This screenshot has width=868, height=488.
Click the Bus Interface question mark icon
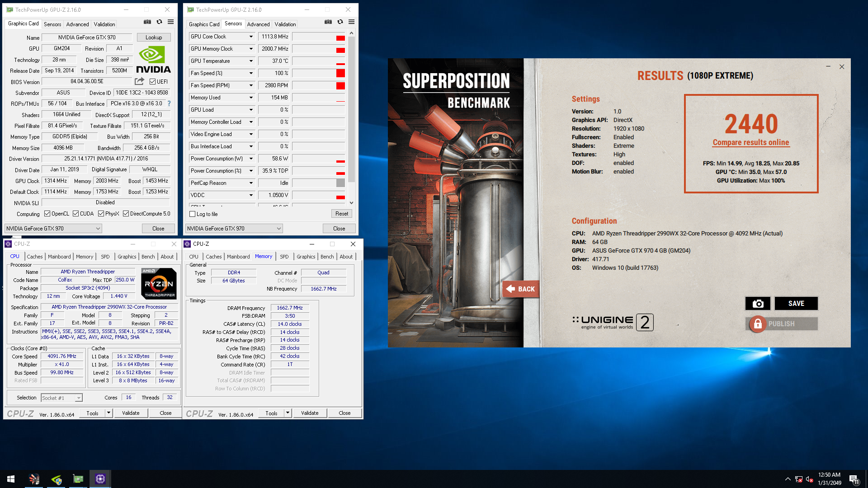coord(169,103)
